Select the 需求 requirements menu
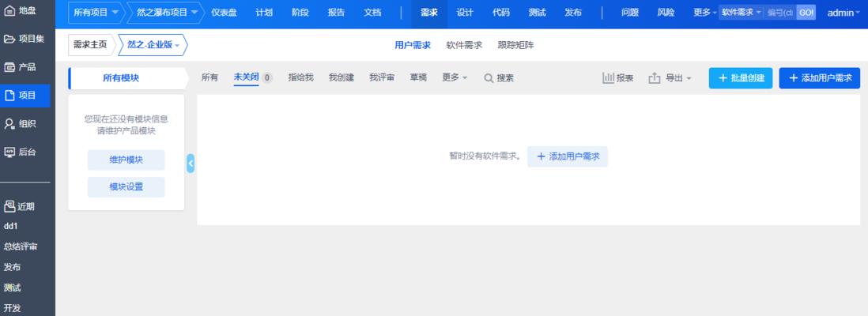The width and height of the screenshot is (868, 316). pos(429,13)
